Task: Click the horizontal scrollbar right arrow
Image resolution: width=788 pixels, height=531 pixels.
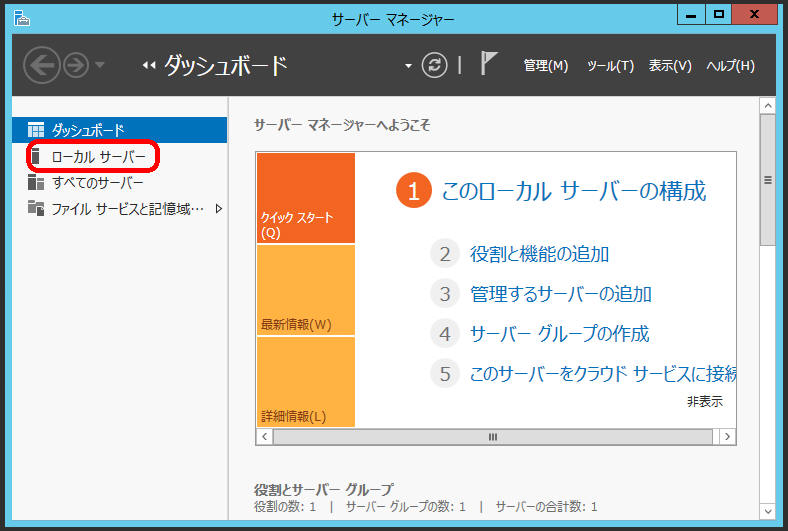Action: pyautogui.click(x=727, y=437)
